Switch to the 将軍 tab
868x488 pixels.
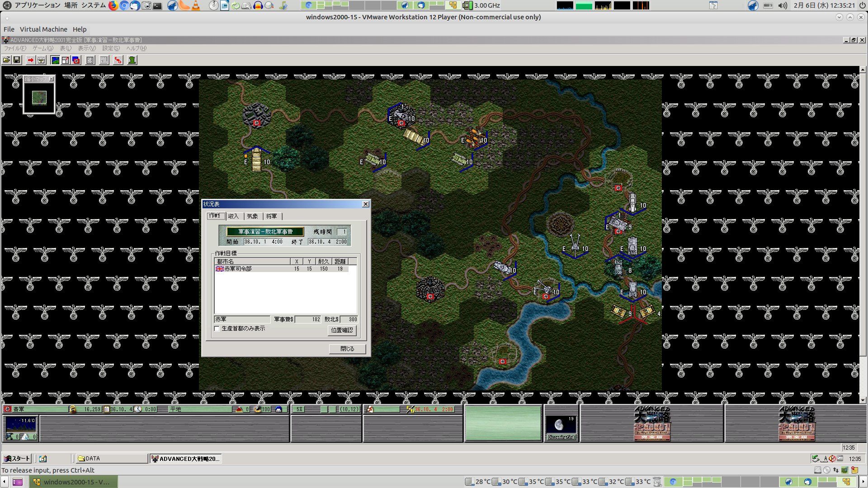[x=271, y=216]
